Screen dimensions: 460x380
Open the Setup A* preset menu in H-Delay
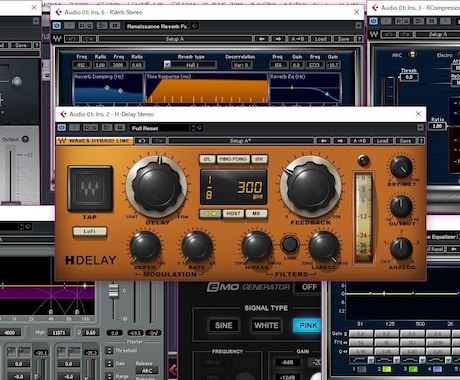241,141
